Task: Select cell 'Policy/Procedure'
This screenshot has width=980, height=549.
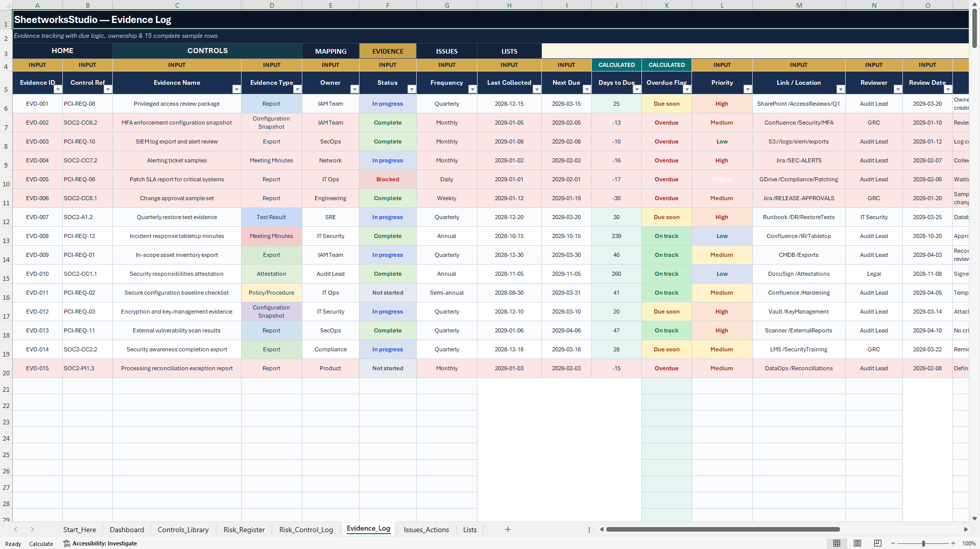Action: coord(271,293)
